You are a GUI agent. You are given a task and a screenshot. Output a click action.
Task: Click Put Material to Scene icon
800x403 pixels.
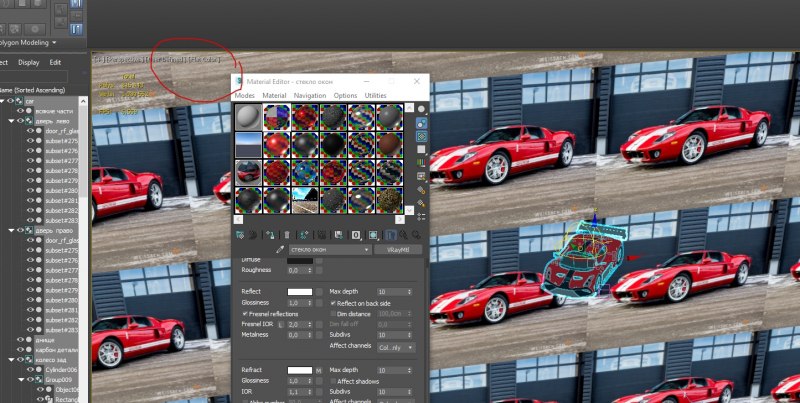point(253,235)
